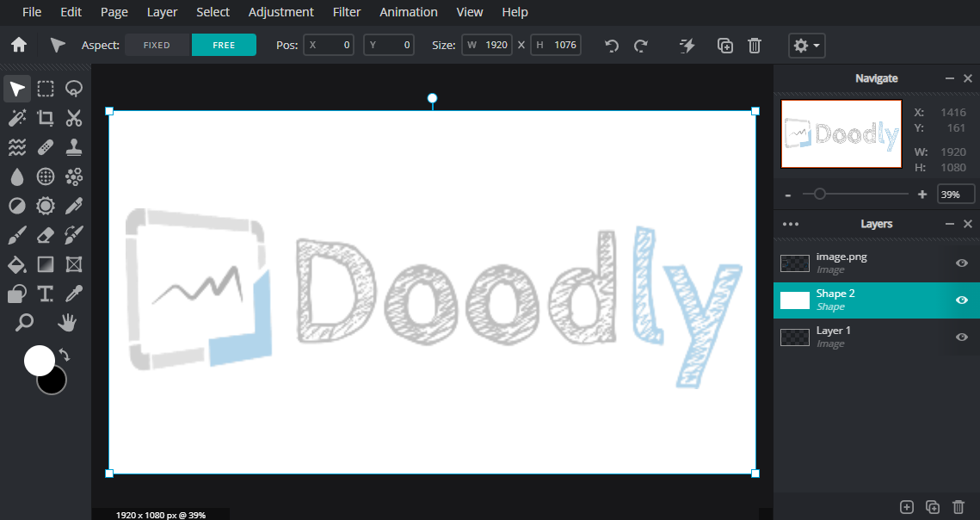The image size is (980, 520).
Task: Click the Undo arrow
Action: [x=612, y=45]
